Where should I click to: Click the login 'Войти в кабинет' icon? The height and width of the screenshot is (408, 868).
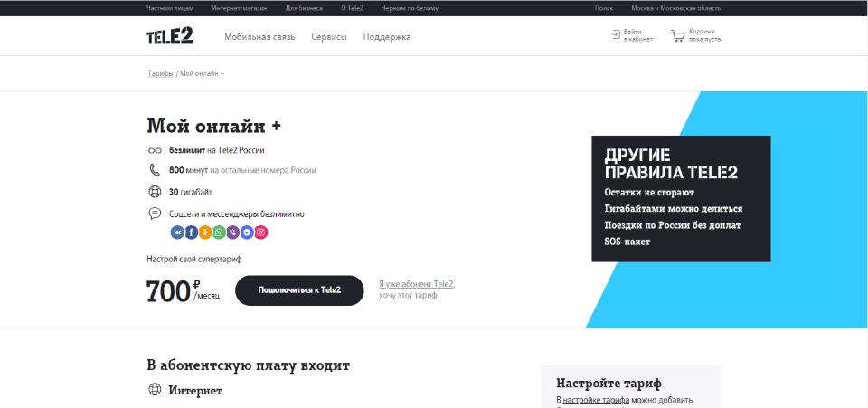coord(616,36)
